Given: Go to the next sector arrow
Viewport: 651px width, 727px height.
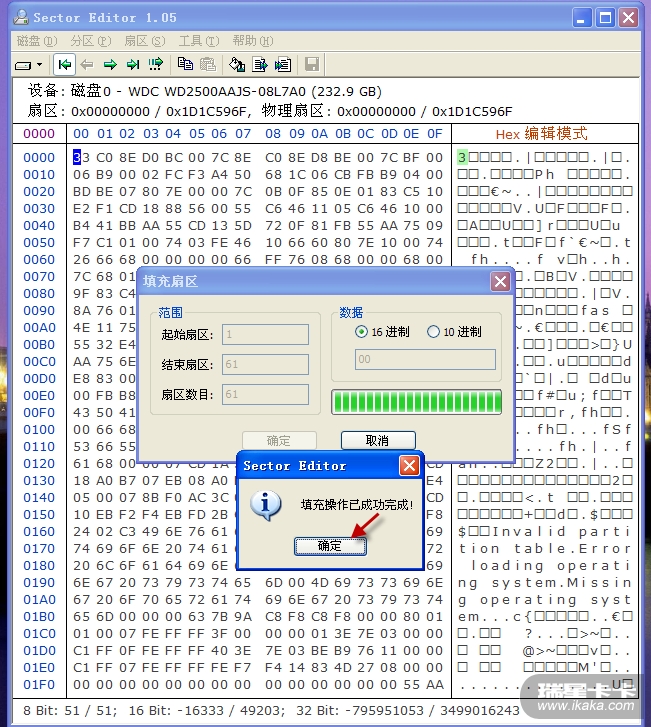Looking at the screenshot, I should (x=110, y=65).
